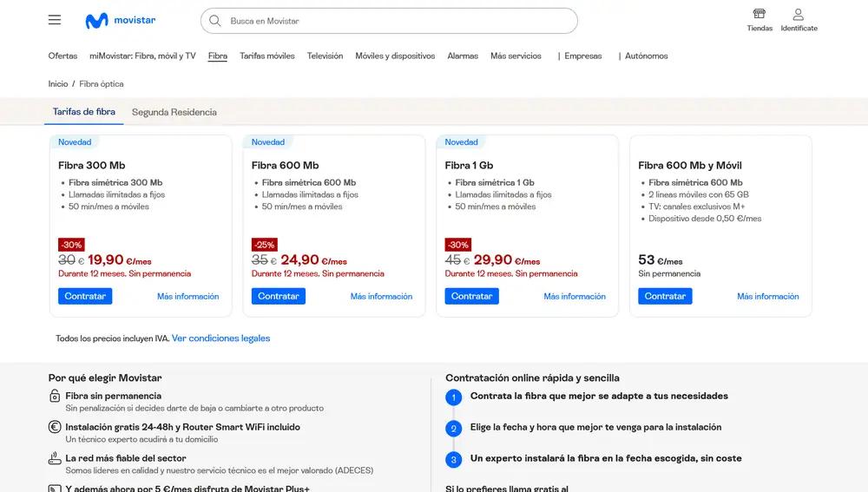Click the Fibra 600 Mb card title
This screenshot has height=492, width=868.
click(x=285, y=166)
